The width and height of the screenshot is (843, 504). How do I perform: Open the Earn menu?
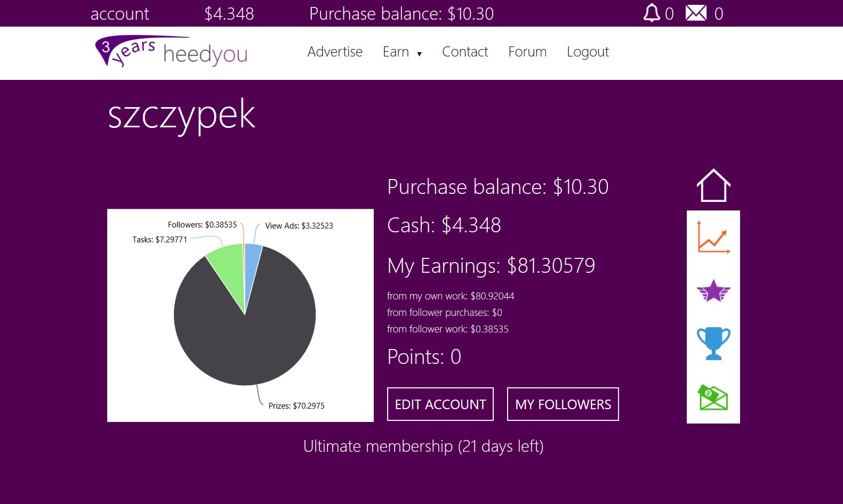pos(396,52)
